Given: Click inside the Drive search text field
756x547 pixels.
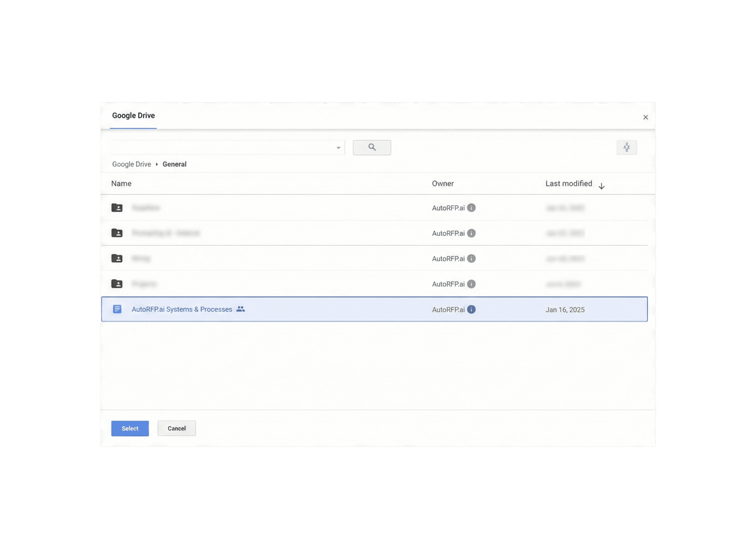Looking at the screenshot, I should click(x=222, y=147).
